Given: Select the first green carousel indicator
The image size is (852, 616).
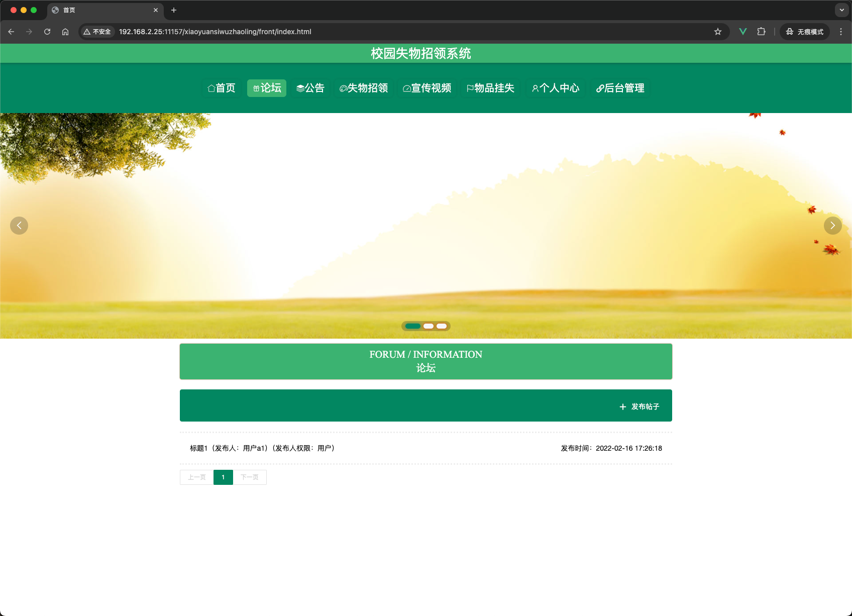Looking at the screenshot, I should [x=413, y=326].
